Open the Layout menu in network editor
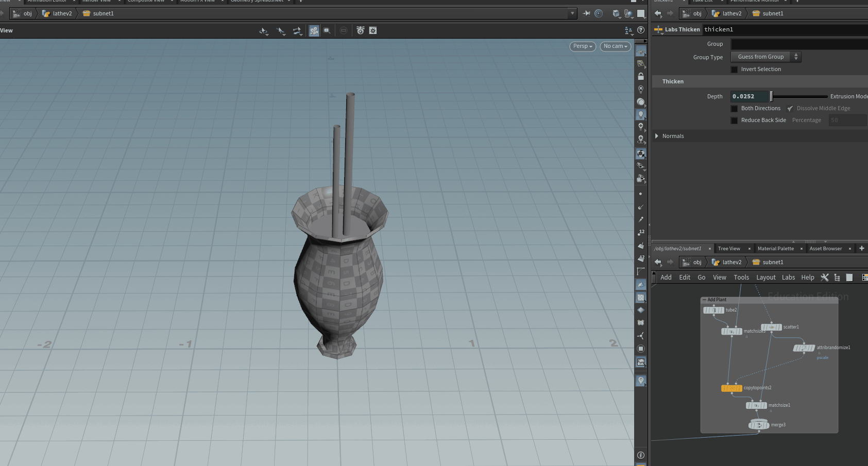The width and height of the screenshot is (868, 466). coord(766,278)
